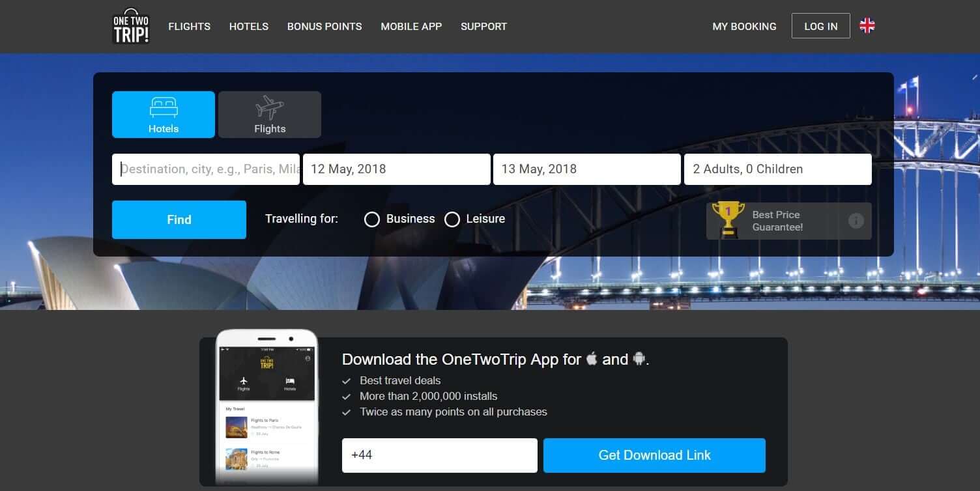Focus the destination city input field
Viewport: 980px width, 491px height.
coord(206,169)
